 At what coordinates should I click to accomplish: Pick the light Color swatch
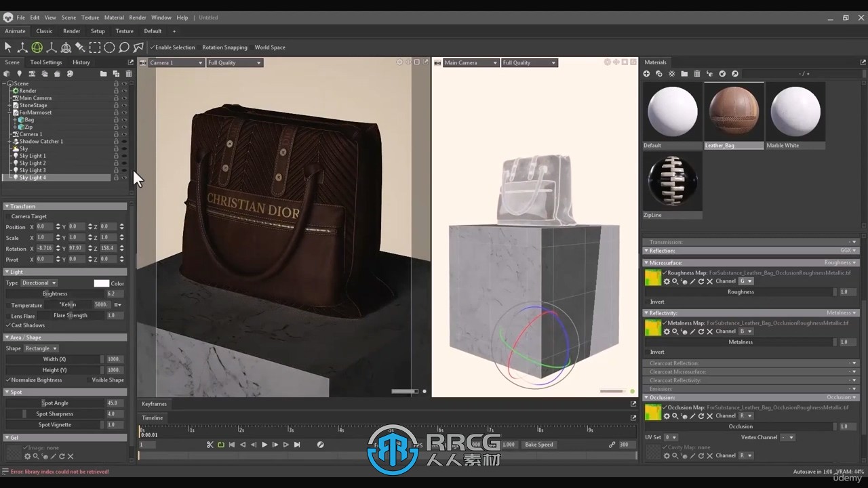coord(101,283)
